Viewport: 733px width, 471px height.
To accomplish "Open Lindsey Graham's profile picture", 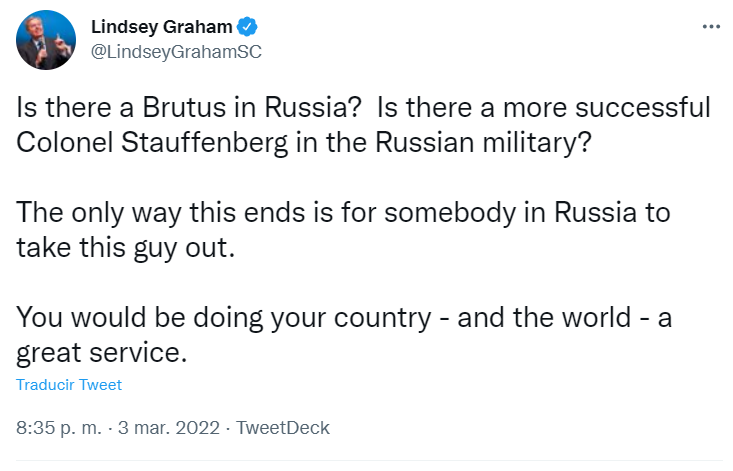I will pos(44,39).
